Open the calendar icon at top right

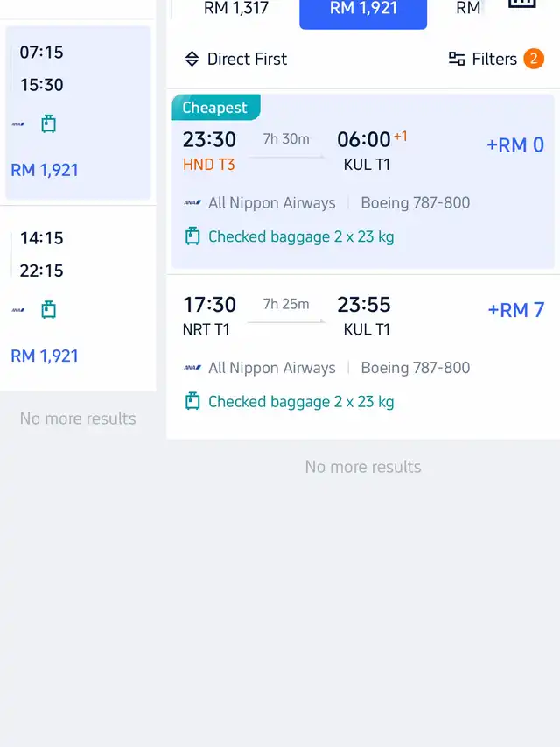521,4
